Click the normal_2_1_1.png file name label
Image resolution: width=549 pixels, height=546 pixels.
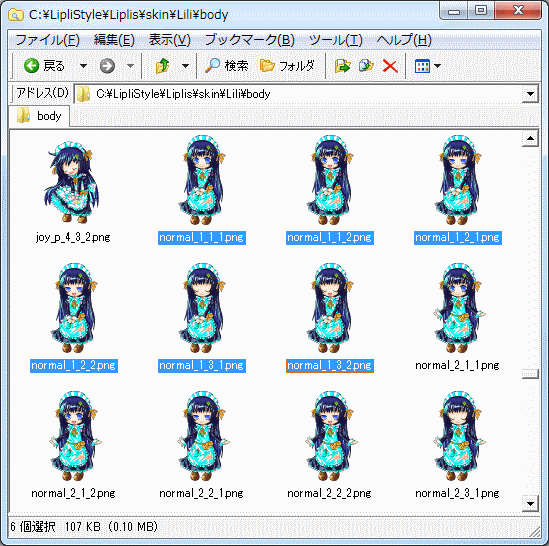pos(457,366)
